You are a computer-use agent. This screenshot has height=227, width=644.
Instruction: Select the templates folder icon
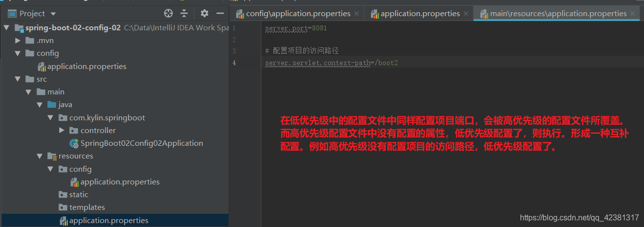tap(62, 207)
